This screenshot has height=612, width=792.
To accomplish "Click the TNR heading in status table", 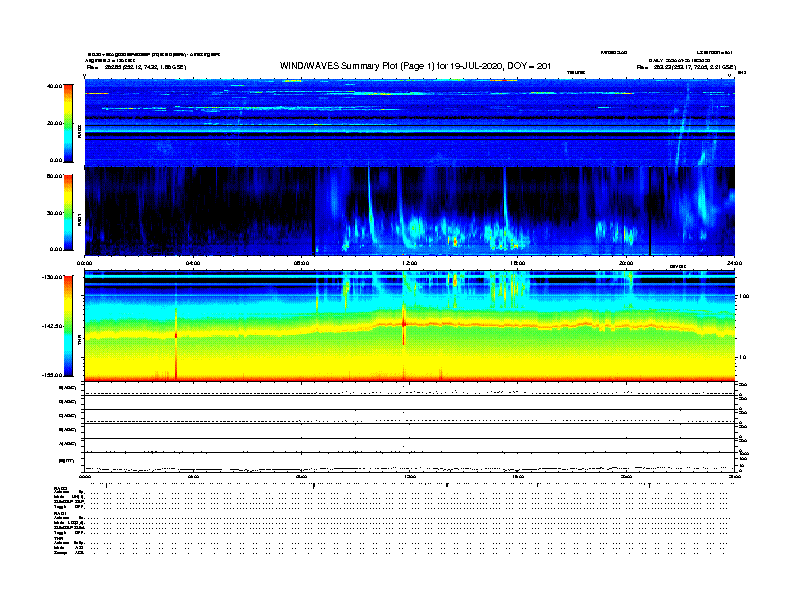I will [x=58, y=538].
